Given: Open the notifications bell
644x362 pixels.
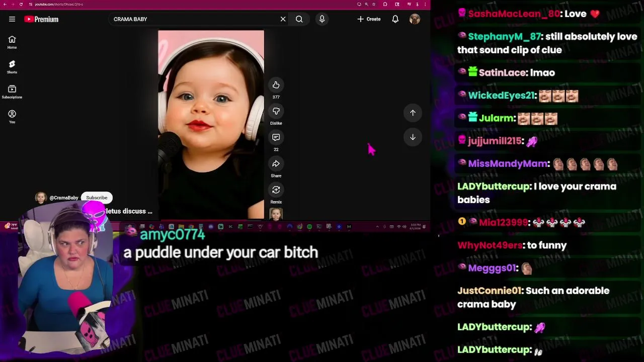Looking at the screenshot, I should (395, 19).
